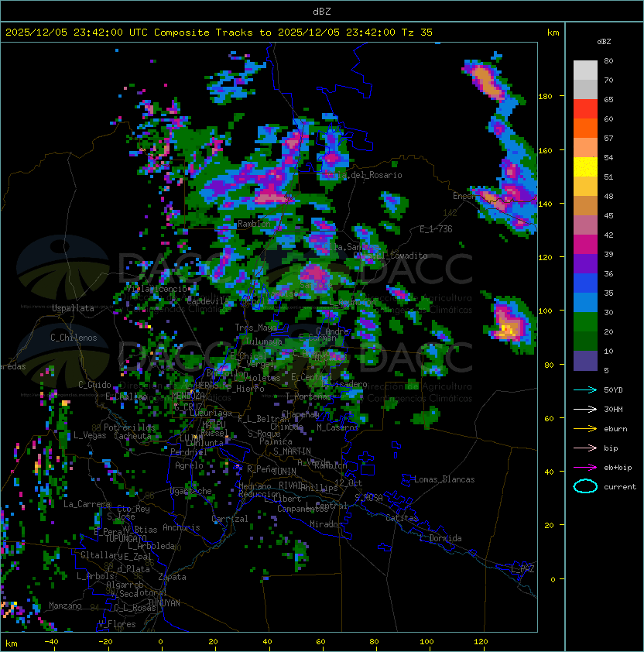Click the 'eb+bip' legend label
Image resolution: width=644 pixels, height=652 pixels.
coord(618,468)
